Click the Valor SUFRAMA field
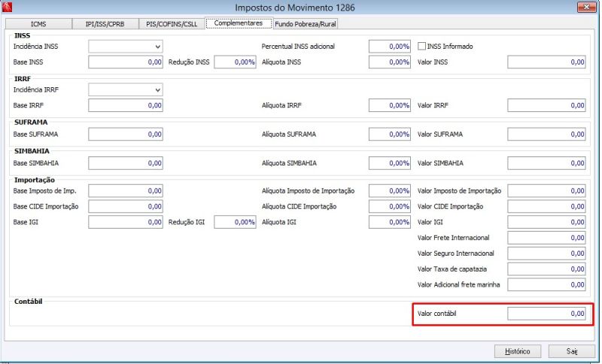The width and height of the screenshot is (602, 364). (547, 135)
